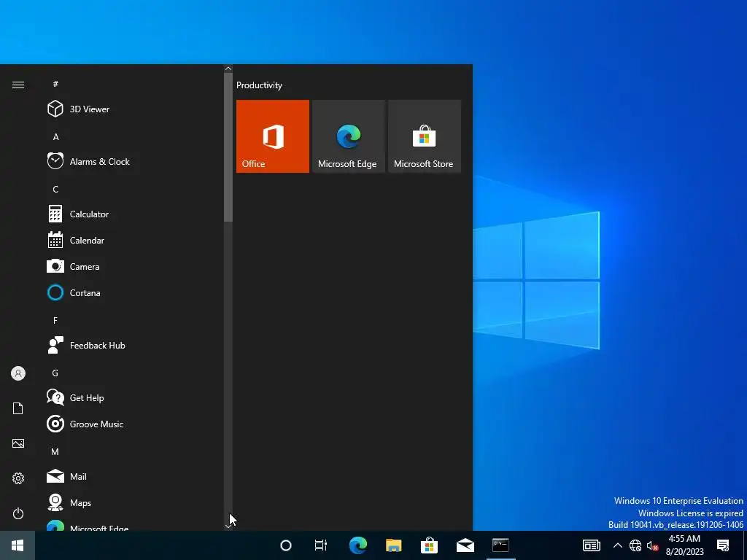The image size is (747, 560).
Task: Click the 'A' letter header
Action: click(55, 136)
